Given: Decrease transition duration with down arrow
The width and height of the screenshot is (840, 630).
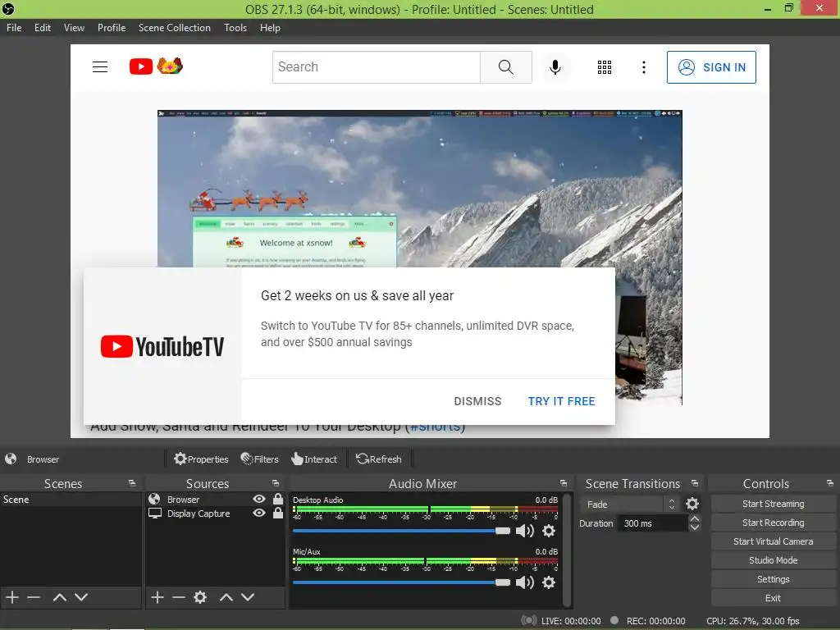Looking at the screenshot, I should point(695,527).
